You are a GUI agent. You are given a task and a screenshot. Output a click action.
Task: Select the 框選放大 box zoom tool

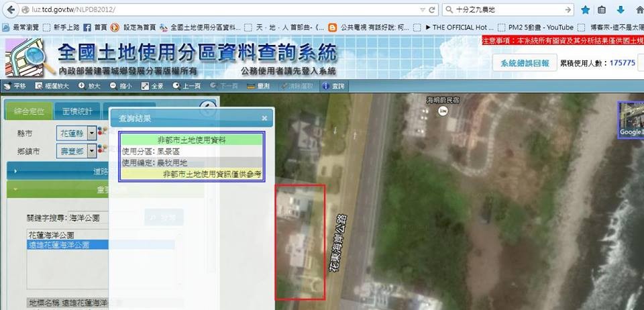point(52,87)
